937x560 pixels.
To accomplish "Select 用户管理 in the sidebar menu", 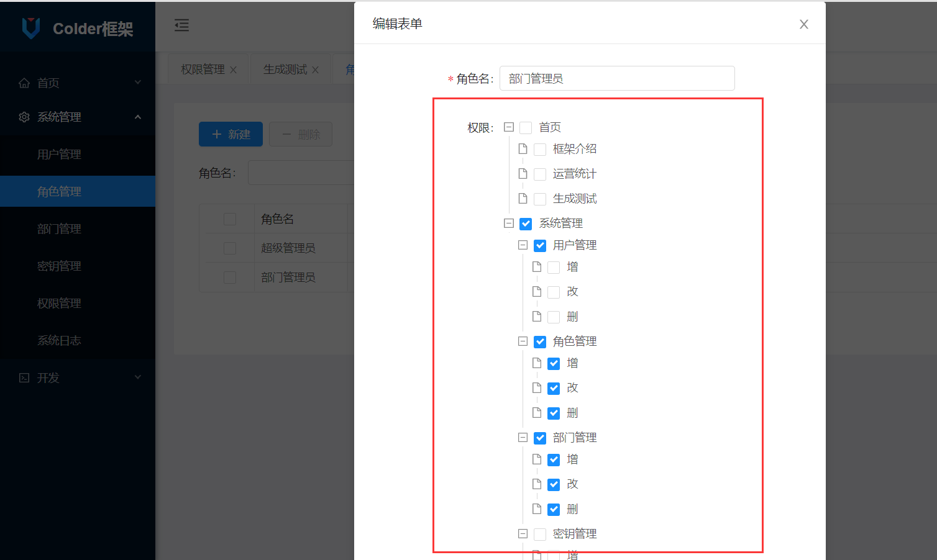I will [60, 154].
